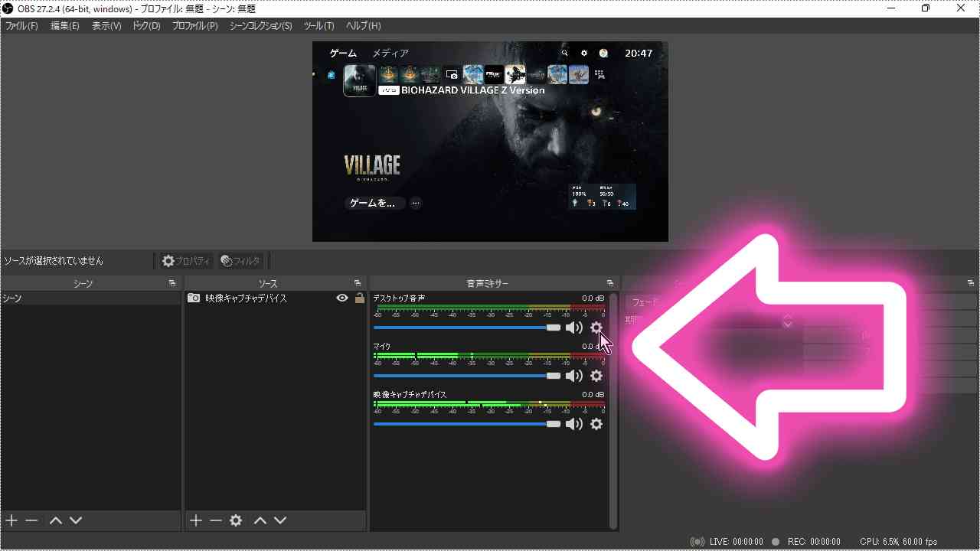Click OBS app icon in title bar
This screenshot has width=980, height=551.
[x=8, y=8]
